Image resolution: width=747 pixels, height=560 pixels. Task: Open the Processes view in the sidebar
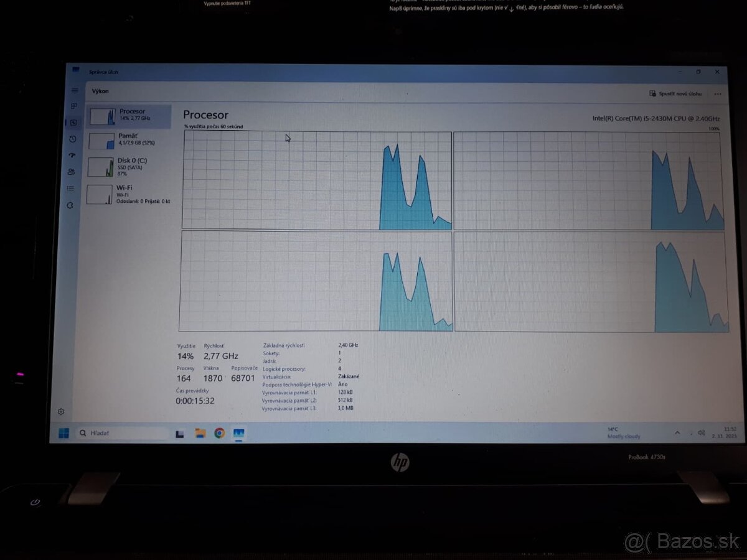74,106
